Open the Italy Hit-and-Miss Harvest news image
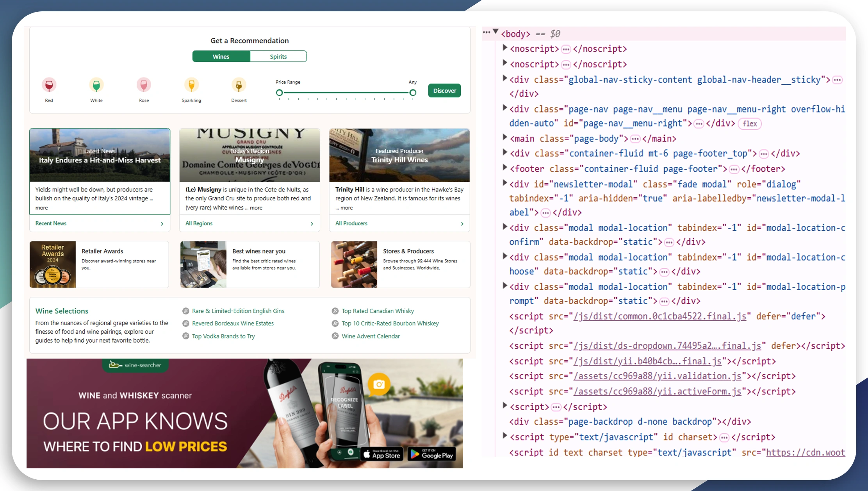The image size is (868, 491). click(100, 155)
